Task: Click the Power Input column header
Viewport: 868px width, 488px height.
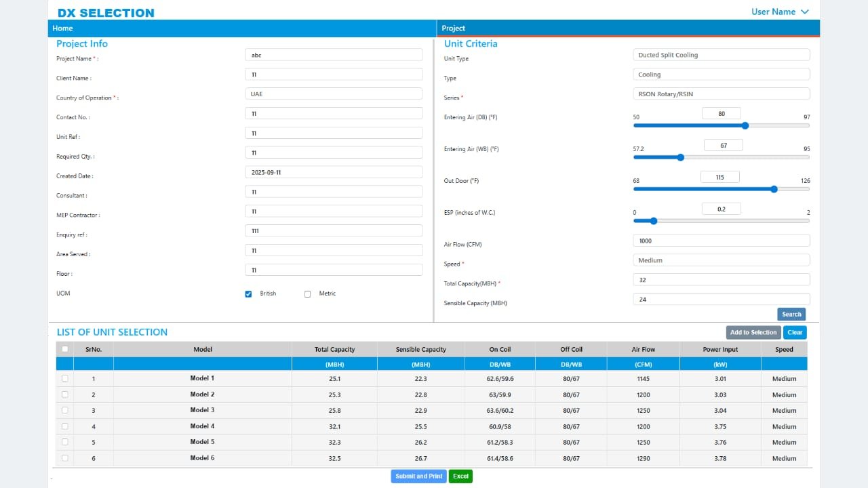Action: click(x=720, y=350)
